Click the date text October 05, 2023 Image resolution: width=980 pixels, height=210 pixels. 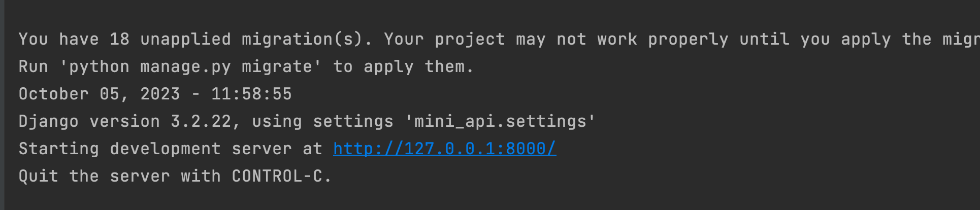pos(99,94)
